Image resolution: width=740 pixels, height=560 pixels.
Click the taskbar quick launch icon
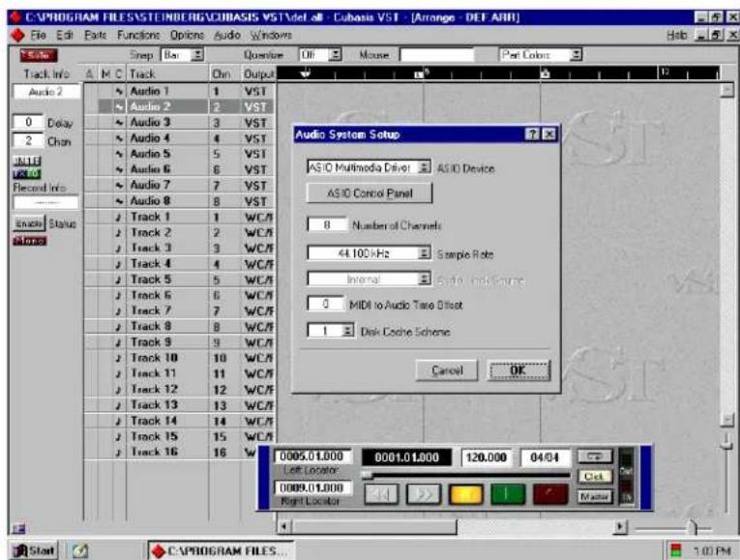coord(80,550)
